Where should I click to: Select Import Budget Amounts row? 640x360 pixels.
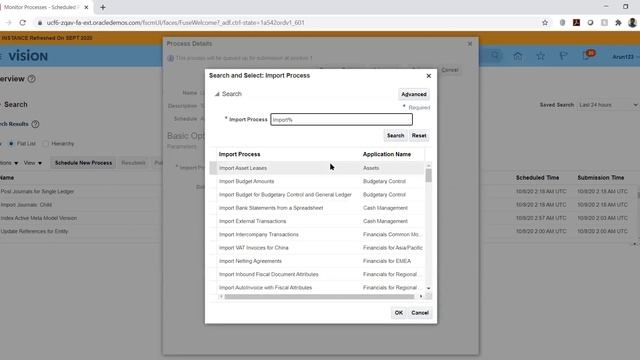(x=317, y=181)
